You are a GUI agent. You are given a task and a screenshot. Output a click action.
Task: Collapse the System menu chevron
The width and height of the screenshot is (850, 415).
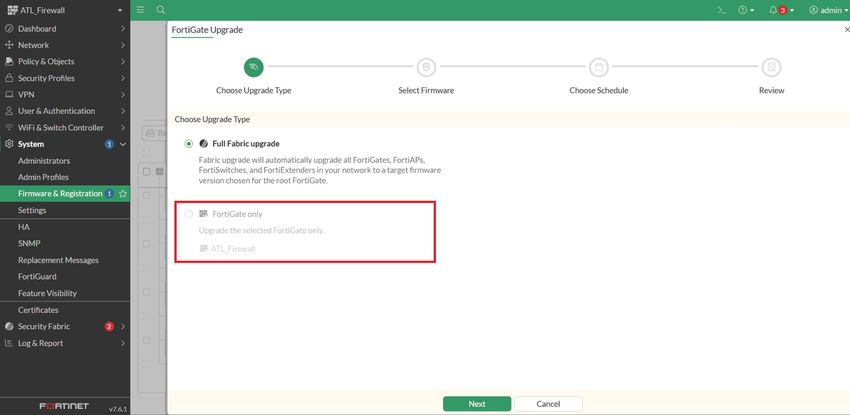tap(123, 144)
